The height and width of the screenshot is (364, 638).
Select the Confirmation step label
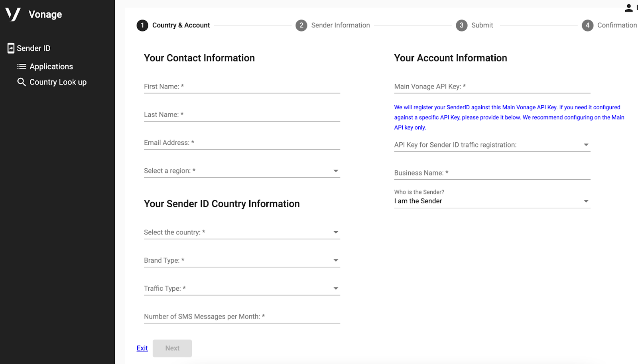point(617,25)
